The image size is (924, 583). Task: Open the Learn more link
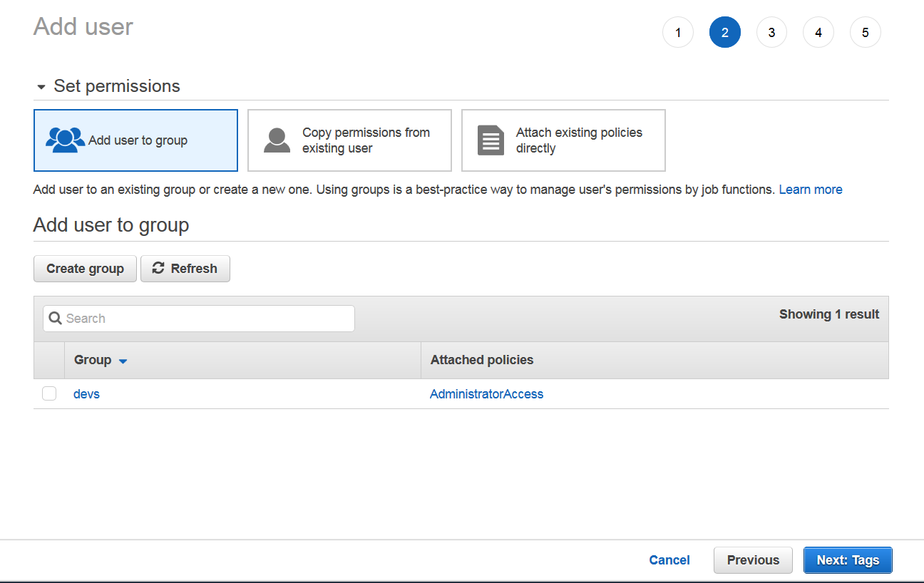click(x=811, y=190)
